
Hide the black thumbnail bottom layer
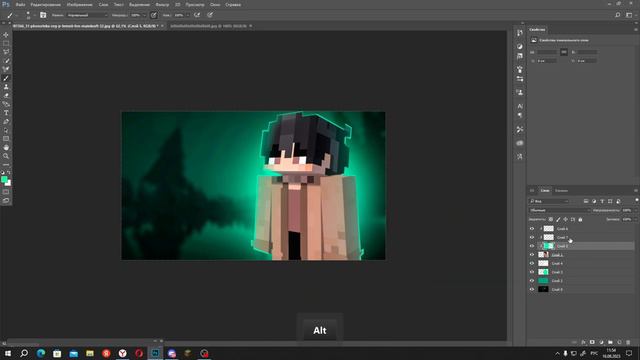coord(531,289)
